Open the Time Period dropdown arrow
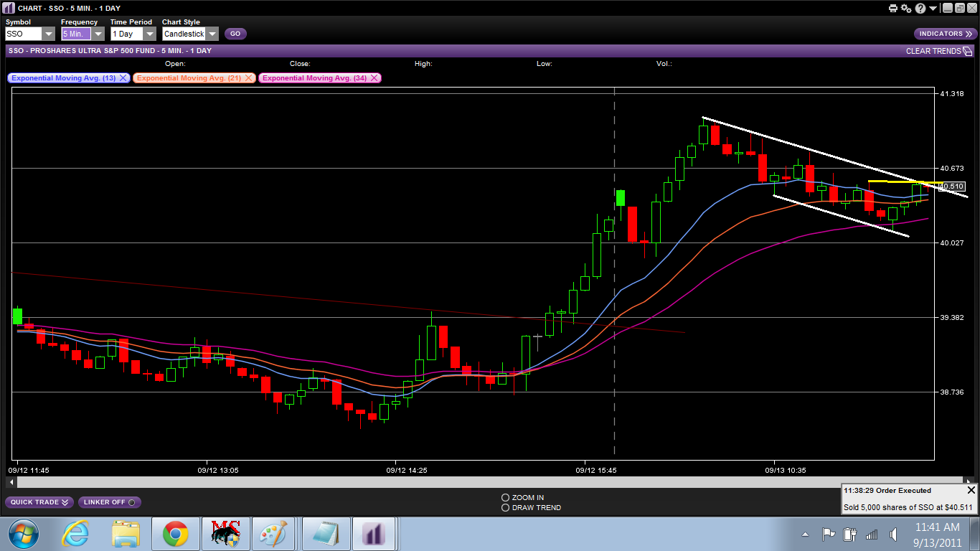Image resolution: width=980 pixels, height=551 pixels. [149, 34]
